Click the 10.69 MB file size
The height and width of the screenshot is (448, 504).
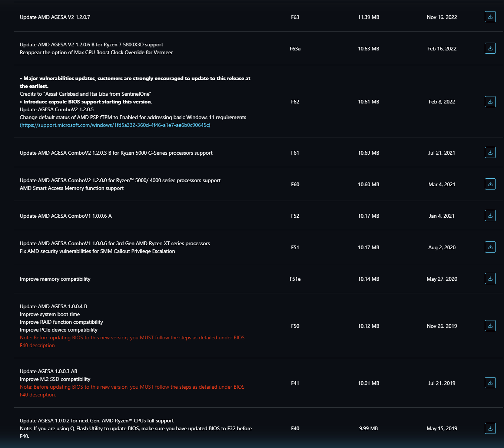pos(368,153)
